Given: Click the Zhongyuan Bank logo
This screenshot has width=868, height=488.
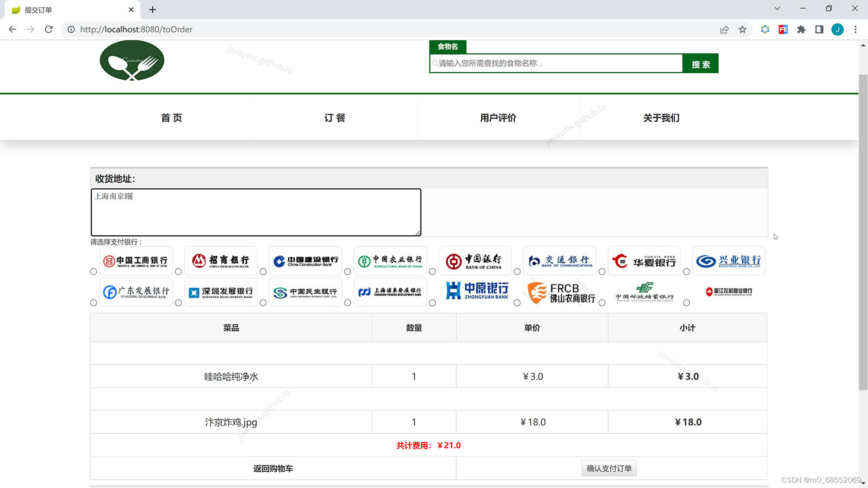Looking at the screenshot, I should coord(477,291).
